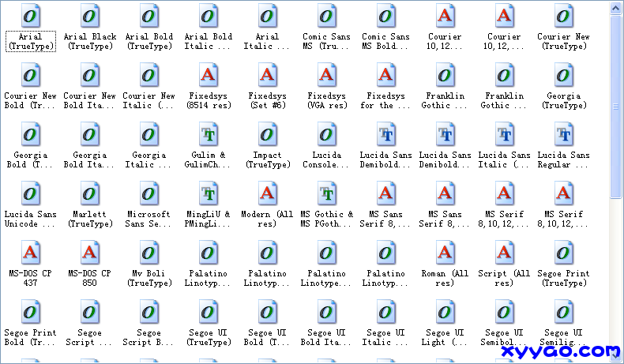Viewport: 624px width, 364px height.
Task: Click the 'Segoe UI Bold (T...' label
Action: coord(267,338)
